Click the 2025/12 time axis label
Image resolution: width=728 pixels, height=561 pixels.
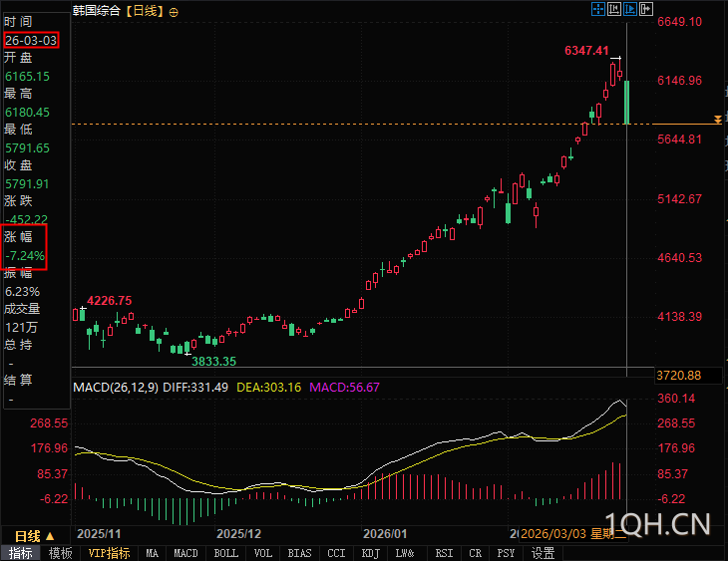click(x=239, y=534)
